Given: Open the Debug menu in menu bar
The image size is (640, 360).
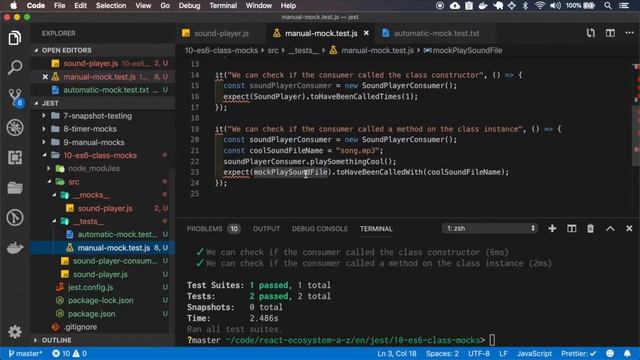Looking at the screenshot, I should (189, 6).
